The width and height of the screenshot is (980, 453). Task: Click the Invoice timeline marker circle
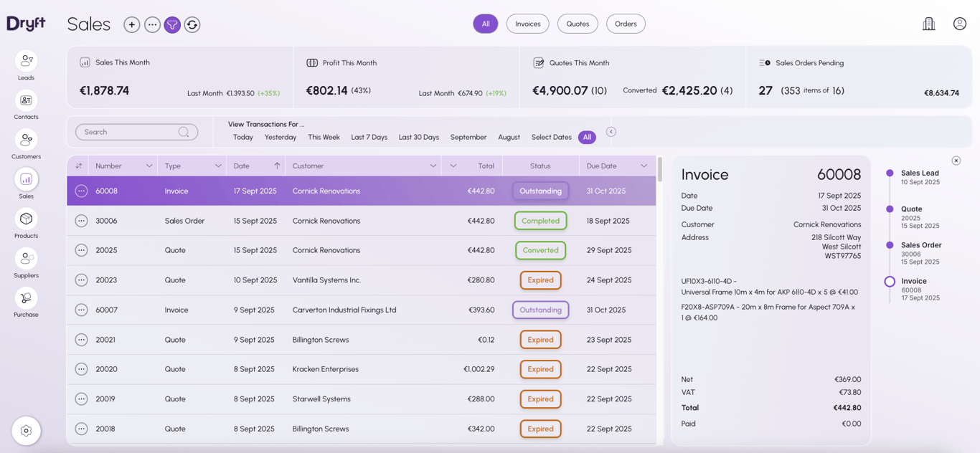pos(890,282)
